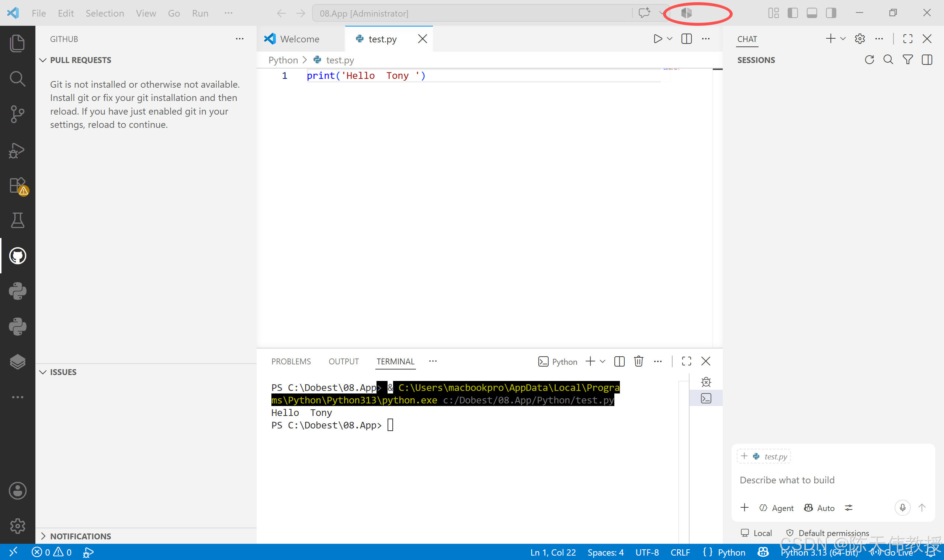944x560 pixels.
Task: Focus the Describe what to build input
Action: click(833, 480)
